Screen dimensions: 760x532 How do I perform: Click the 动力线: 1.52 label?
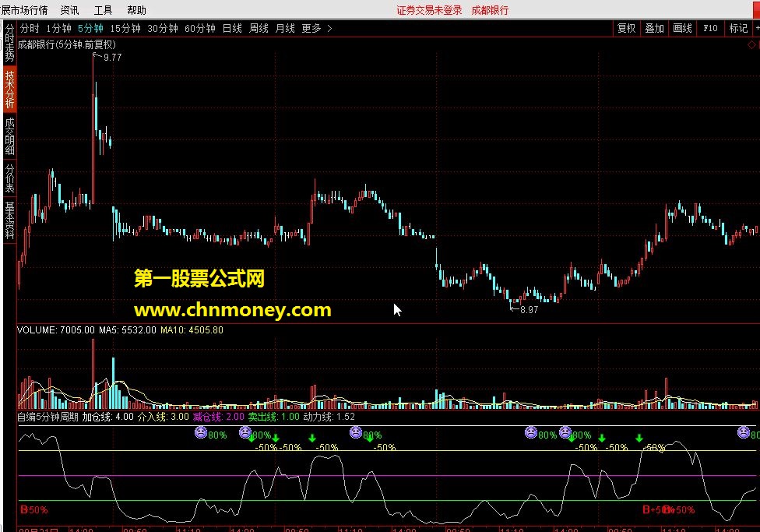click(x=329, y=417)
